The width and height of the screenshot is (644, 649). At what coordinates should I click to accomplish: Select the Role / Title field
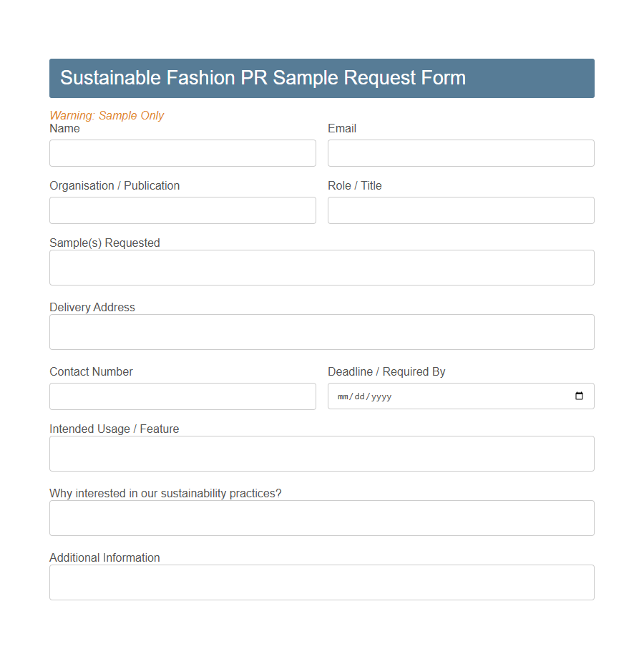pos(460,210)
